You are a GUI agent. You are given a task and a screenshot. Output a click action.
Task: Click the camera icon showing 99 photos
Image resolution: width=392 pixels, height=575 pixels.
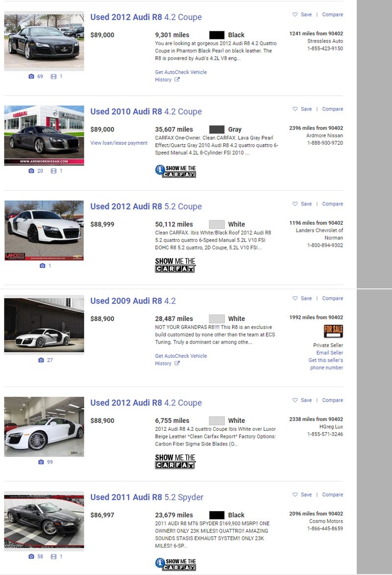41,462
